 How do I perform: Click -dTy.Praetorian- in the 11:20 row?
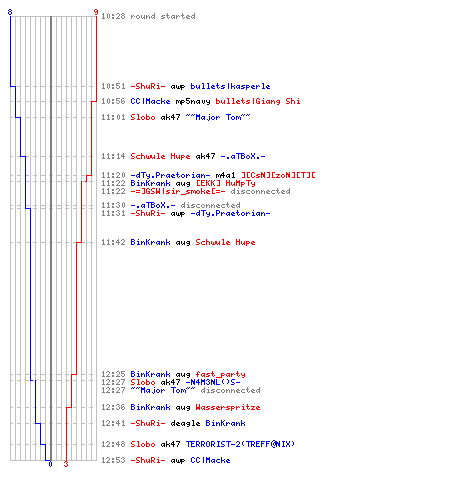[x=170, y=175]
